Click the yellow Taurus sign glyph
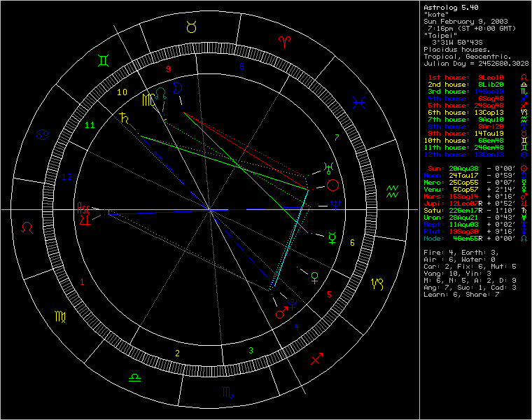Image resolution: width=532 pixels, height=420 pixels. pyautogui.click(x=192, y=27)
